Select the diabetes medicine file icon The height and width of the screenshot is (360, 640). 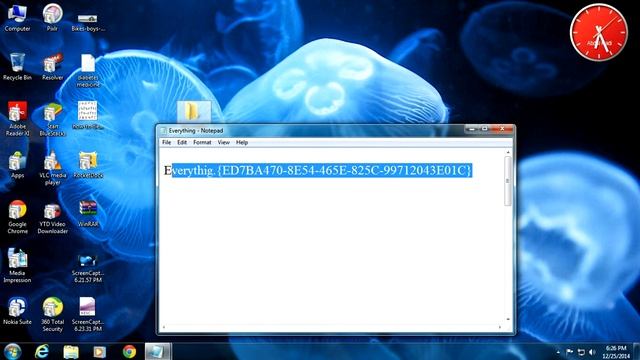(88, 71)
